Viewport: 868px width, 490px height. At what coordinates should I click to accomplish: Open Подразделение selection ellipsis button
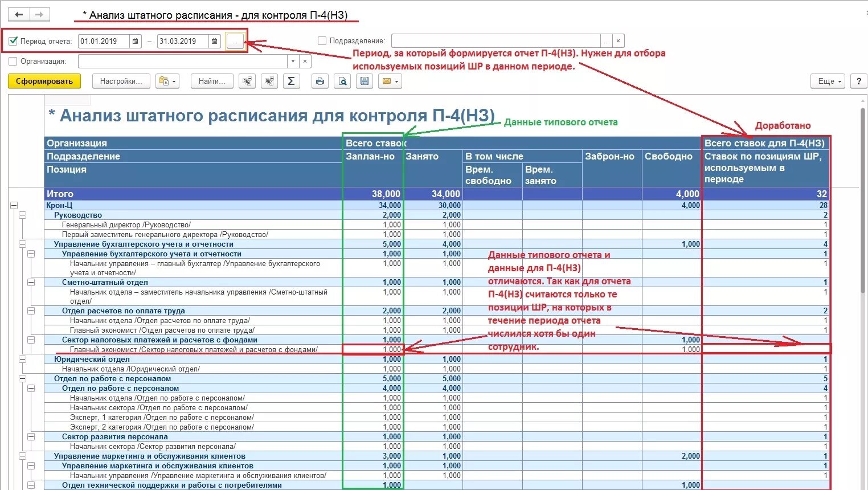607,41
